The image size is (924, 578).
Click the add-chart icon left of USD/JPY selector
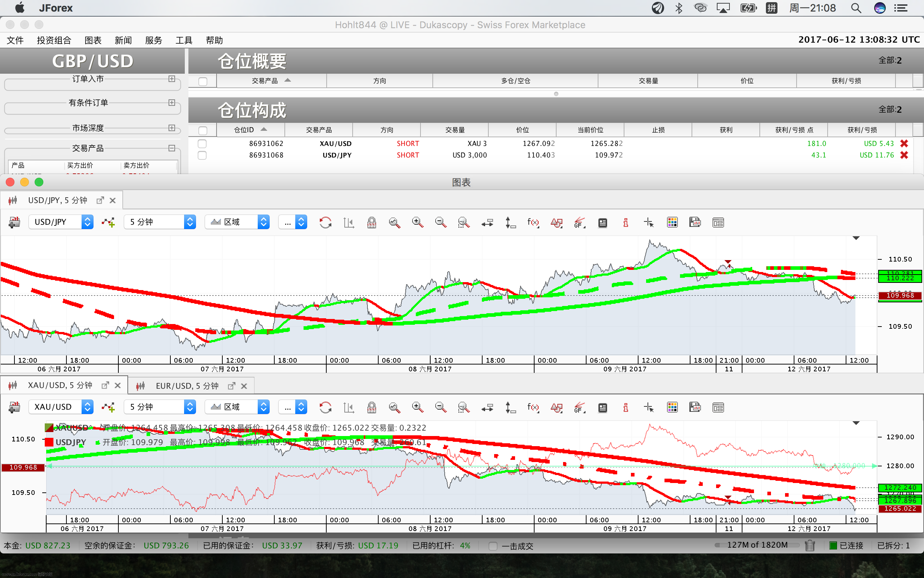[x=14, y=222]
